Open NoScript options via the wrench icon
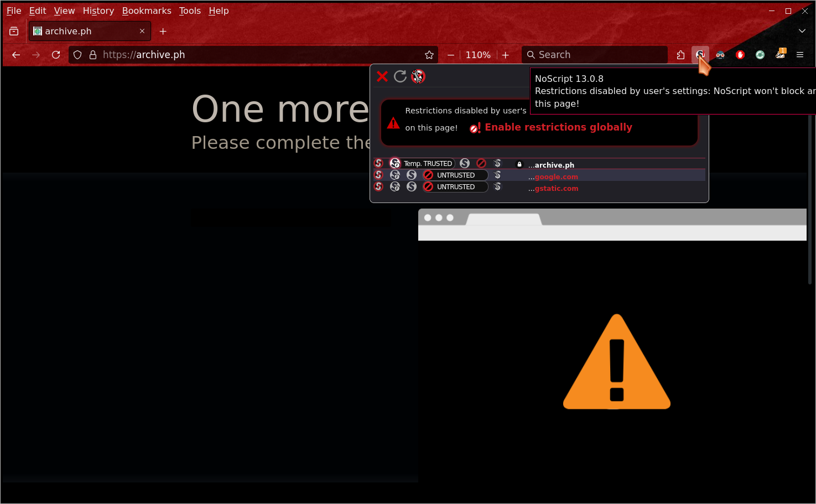Image resolution: width=816 pixels, height=504 pixels. point(418,76)
